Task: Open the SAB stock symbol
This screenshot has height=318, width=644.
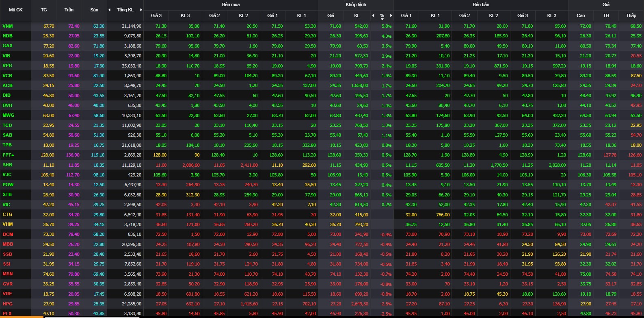Action: tap(7, 135)
